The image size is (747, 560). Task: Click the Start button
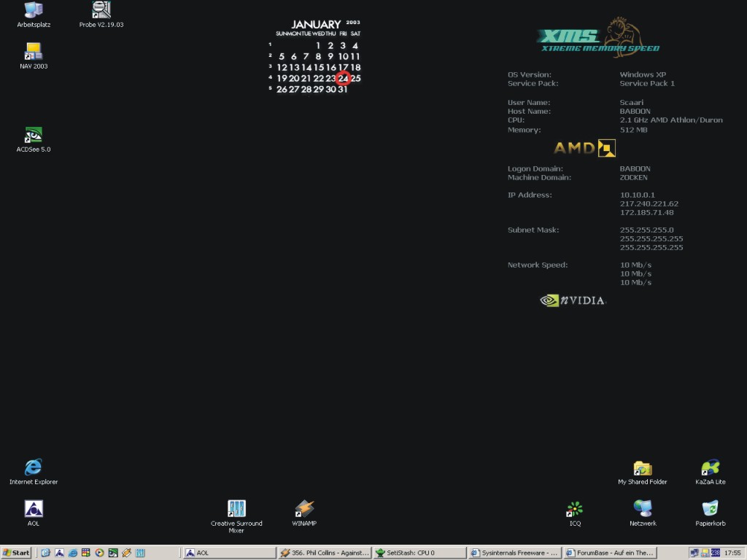16,553
